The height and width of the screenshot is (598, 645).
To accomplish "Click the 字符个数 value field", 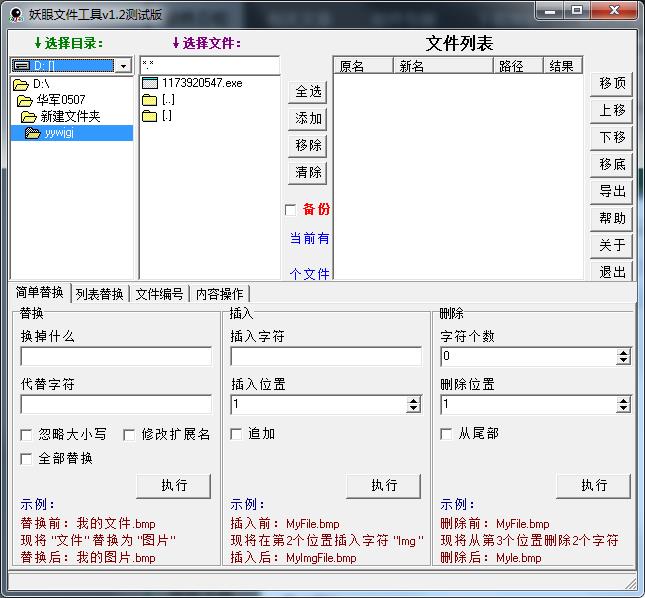I will click(x=529, y=357).
